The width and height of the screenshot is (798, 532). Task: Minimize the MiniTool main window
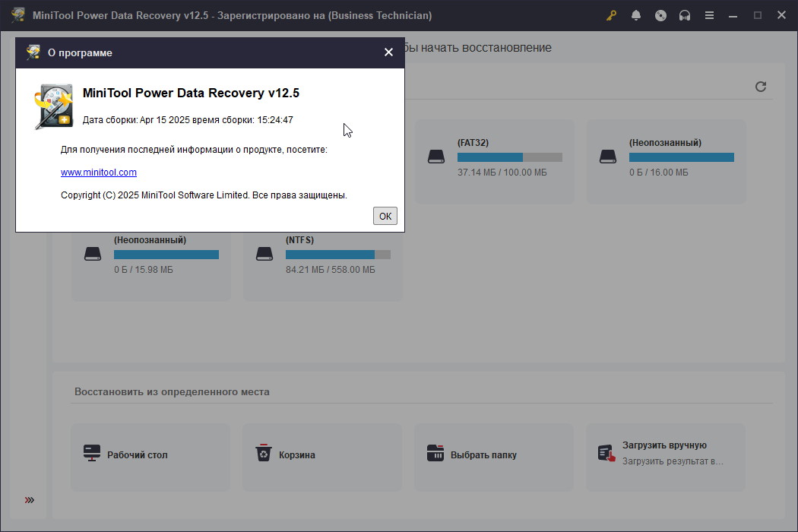coord(733,15)
